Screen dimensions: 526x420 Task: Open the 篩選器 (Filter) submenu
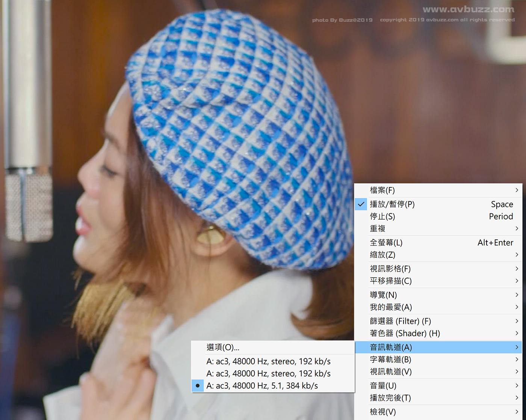400,321
